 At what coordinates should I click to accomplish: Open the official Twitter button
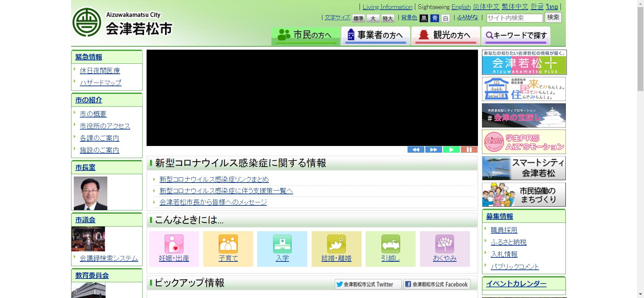pyautogui.click(x=368, y=284)
